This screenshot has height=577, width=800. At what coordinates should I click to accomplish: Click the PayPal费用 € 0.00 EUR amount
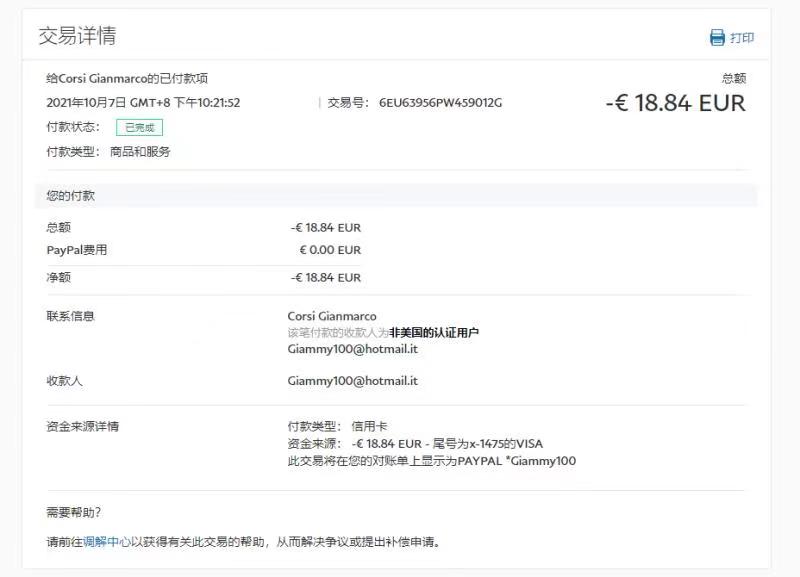click(330, 250)
